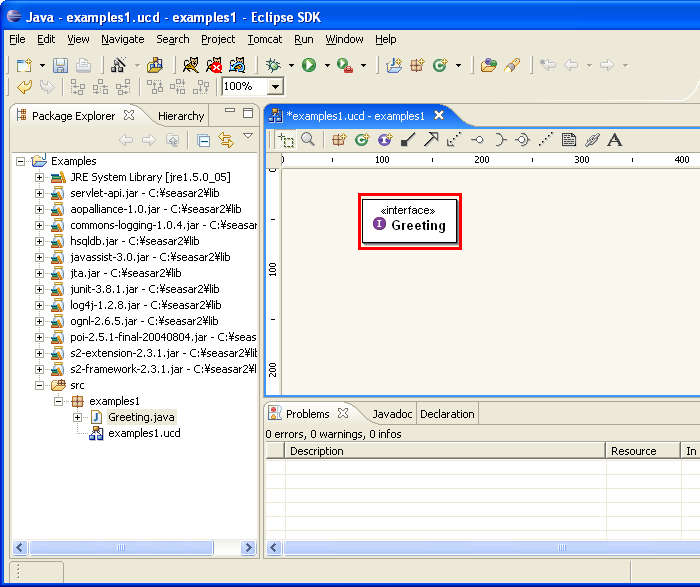
Task: Click the green Run button icon
Action: (x=309, y=66)
